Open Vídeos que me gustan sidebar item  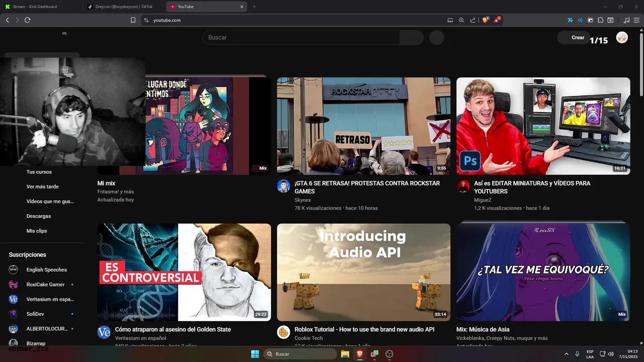tap(50, 201)
